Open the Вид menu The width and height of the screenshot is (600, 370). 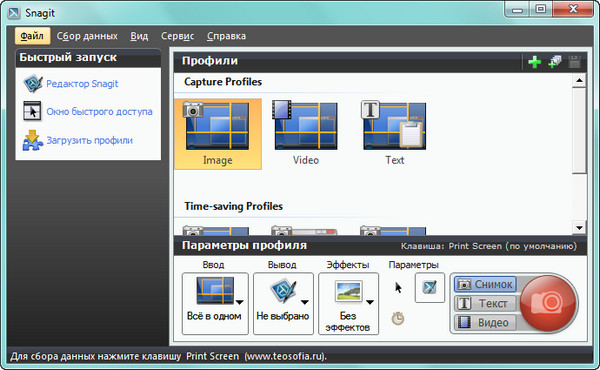point(139,36)
